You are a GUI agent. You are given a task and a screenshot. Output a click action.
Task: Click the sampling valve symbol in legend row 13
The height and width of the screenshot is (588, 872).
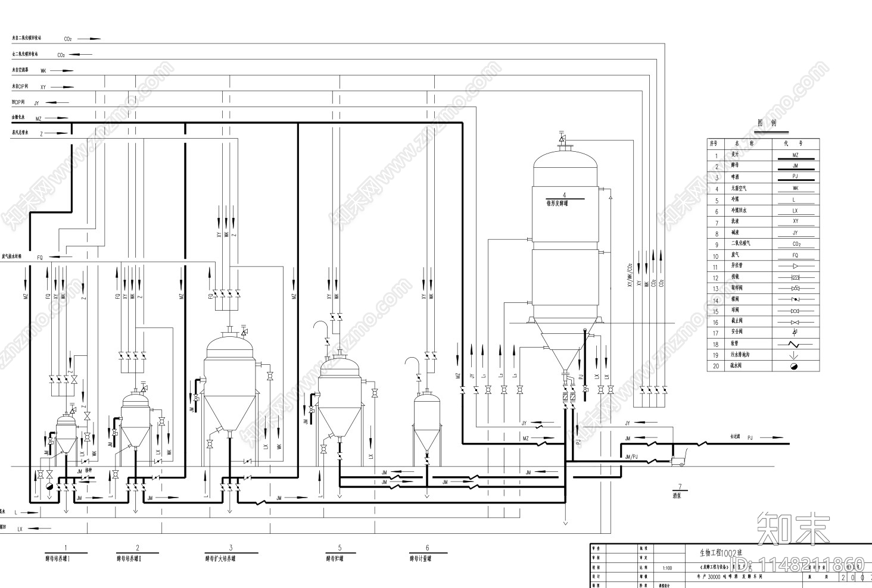coord(795,288)
